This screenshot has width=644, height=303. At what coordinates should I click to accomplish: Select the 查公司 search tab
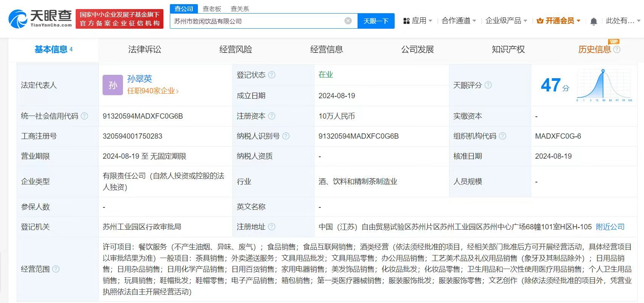[184, 8]
